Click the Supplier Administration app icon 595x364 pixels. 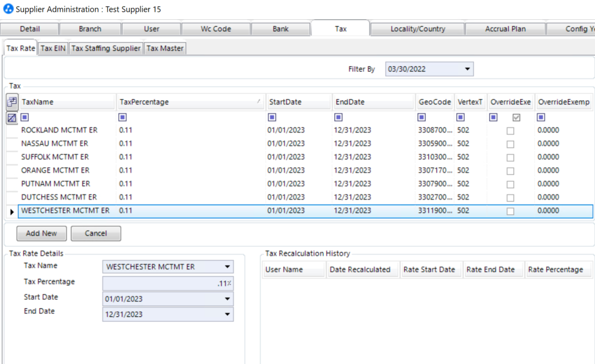(x=8, y=9)
